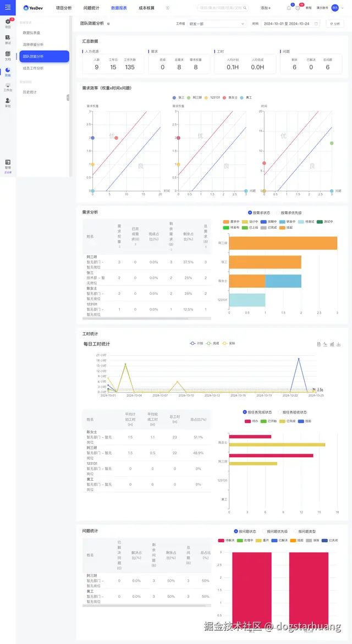Open the 工作组 研发一部 dropdown
Screen dimensions: 352x644
(217, 24)
